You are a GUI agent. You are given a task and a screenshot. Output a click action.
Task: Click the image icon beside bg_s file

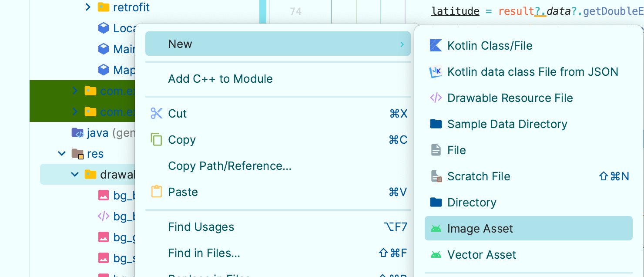click(104, 258)
